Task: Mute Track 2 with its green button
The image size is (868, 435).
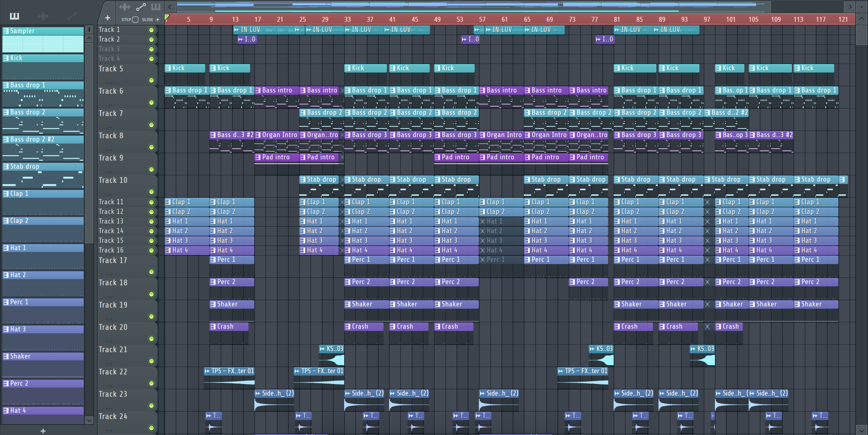Action: 151,40
